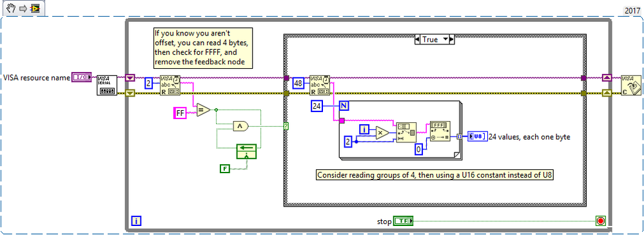Click the AND logic gate
Viewport: 644px width, 235px height.
(x=240, y=126)
